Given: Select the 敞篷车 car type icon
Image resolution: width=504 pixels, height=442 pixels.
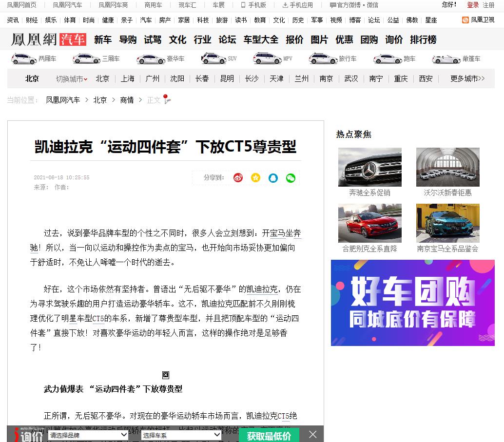Looking at the screenshot, I should pyautogui.click(x=446, y=59).
